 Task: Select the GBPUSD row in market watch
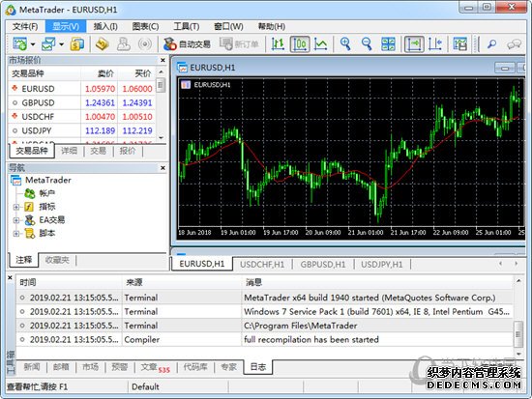[x=82, y=102]
